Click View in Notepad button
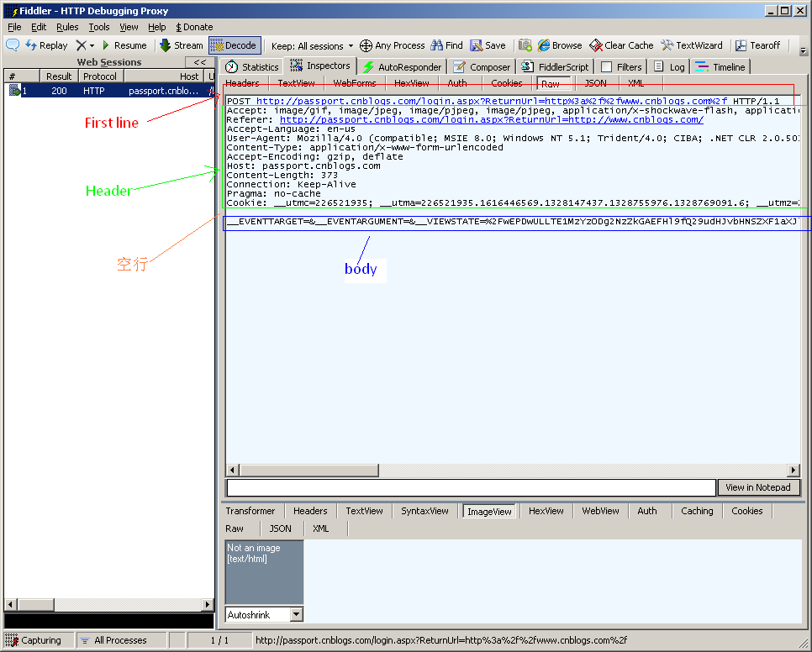Screen dimensions: 812x652 pos(758,487)
